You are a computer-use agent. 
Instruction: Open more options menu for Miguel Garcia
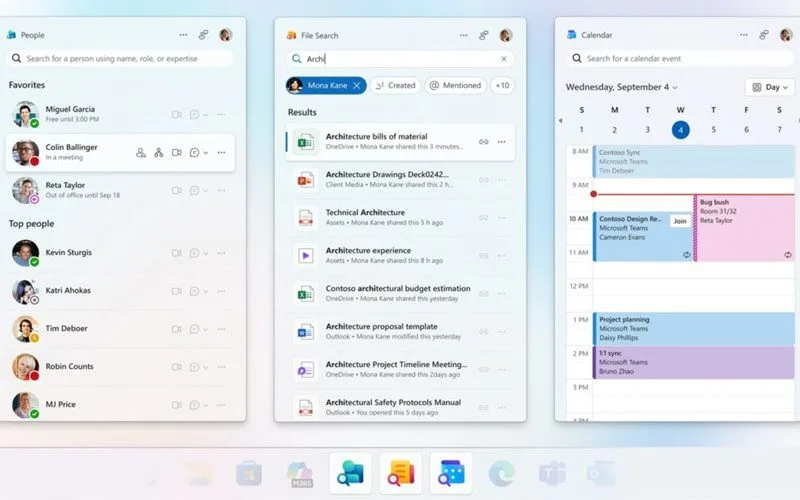pos(221,115)
